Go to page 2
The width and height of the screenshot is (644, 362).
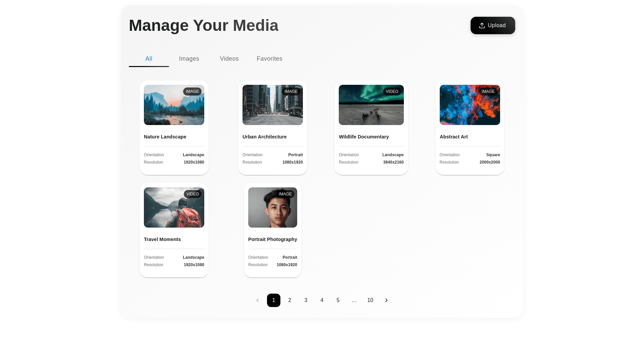pyautogui.click(x=289, y=300)
